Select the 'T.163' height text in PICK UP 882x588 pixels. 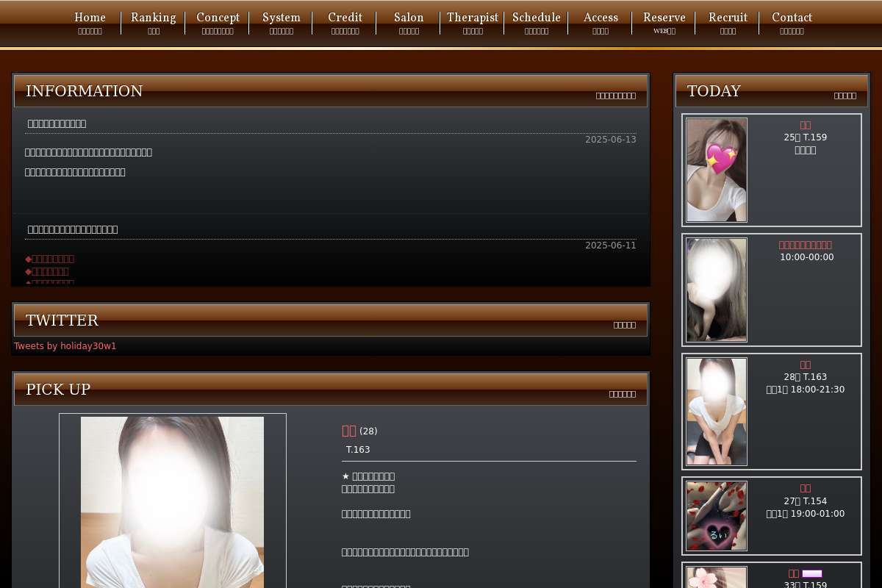(x=358, y=450)
